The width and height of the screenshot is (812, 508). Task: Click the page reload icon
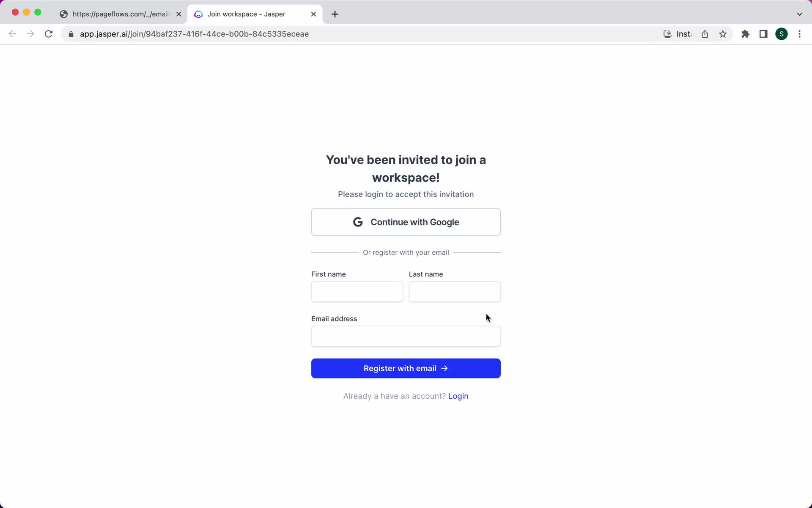coord(49,34)
